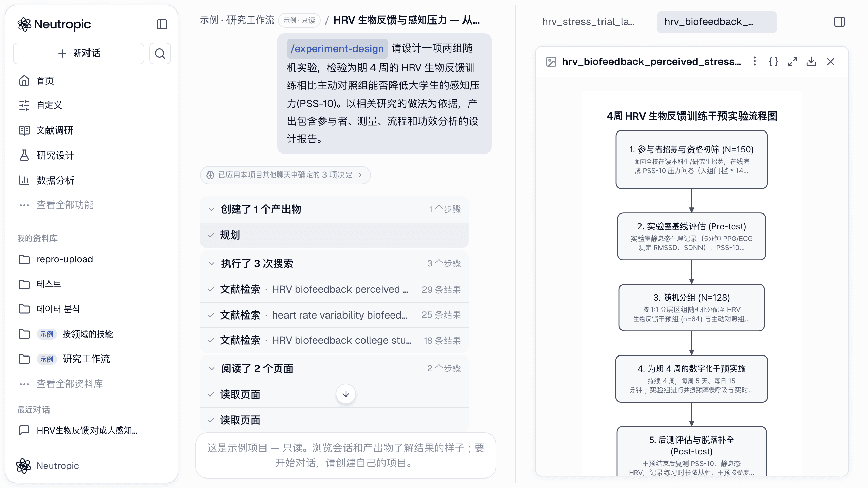Viewport: 868px width, 488px height.
Task: View artifact source code braces icon
Action: pyautogui.click(x=773, y=61)
